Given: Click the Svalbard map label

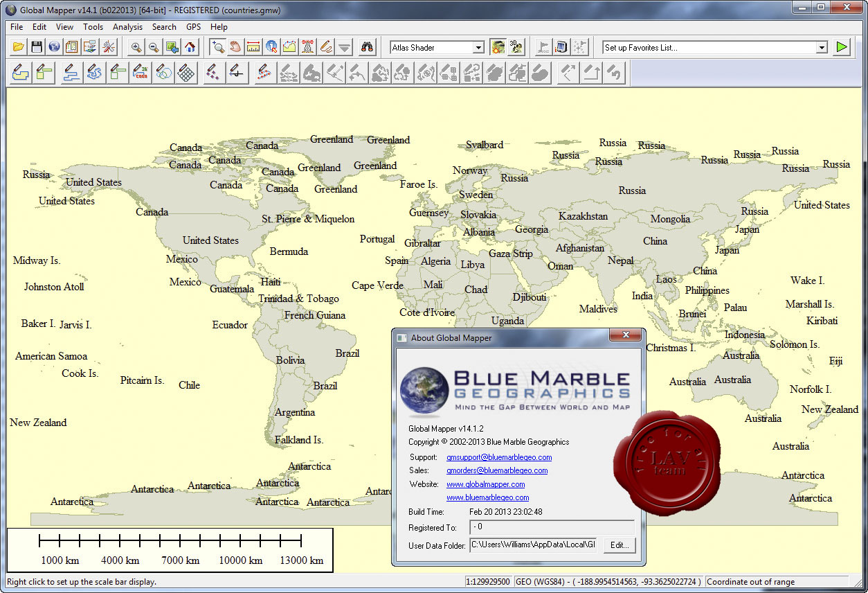Looking at the screenshot, I should 485,145.
